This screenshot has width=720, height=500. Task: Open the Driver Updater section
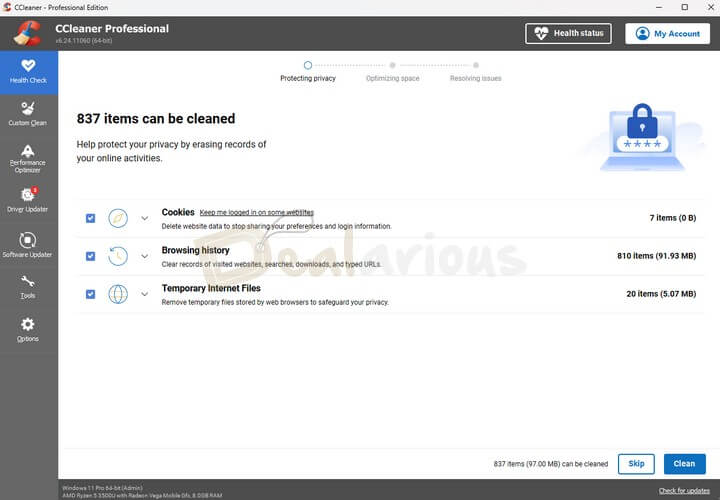pos(28,200)
